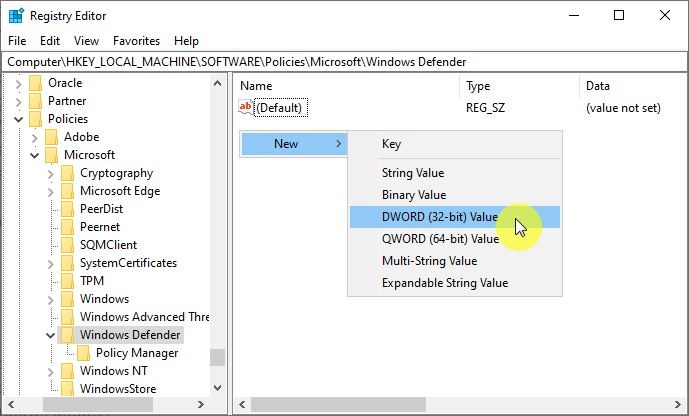Viewport: 689px width, 416px height.
Task: Click the Microsoft folder icon
Action: pos(51,155)
